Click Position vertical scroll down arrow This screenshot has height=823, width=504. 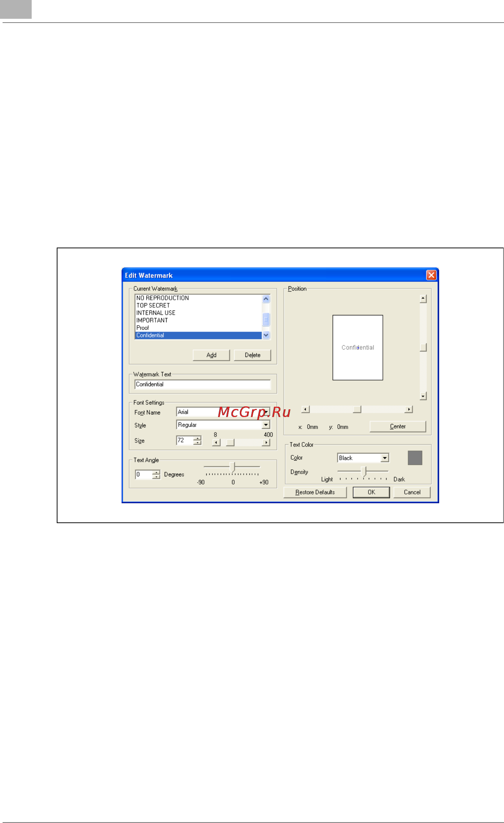[x=423, y=396]
